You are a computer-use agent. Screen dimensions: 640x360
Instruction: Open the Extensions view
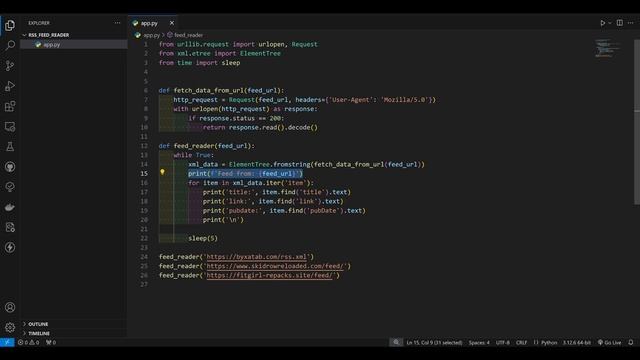pos(10,106)
